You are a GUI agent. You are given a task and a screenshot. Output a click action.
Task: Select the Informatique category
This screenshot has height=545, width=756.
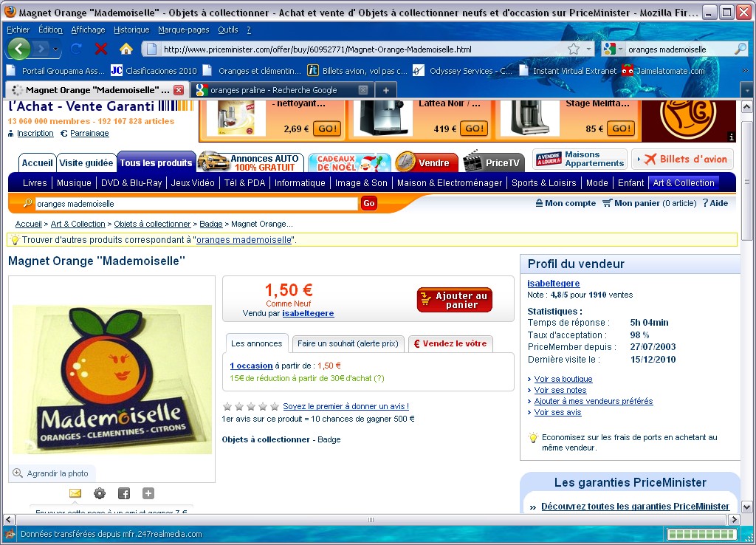click(x=300, y=183)
